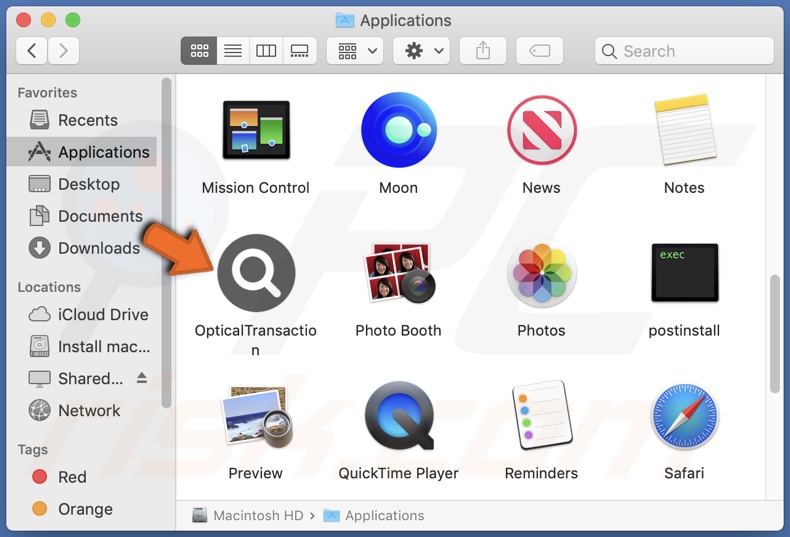The height and width of the screenshot is (537, 790).
Task: Click the sidebar scrollbar
Action: [x=166, y=242]
